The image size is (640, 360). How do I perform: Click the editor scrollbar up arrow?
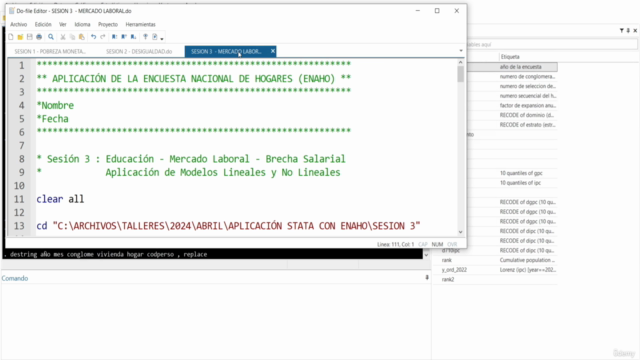coord(460,62)
